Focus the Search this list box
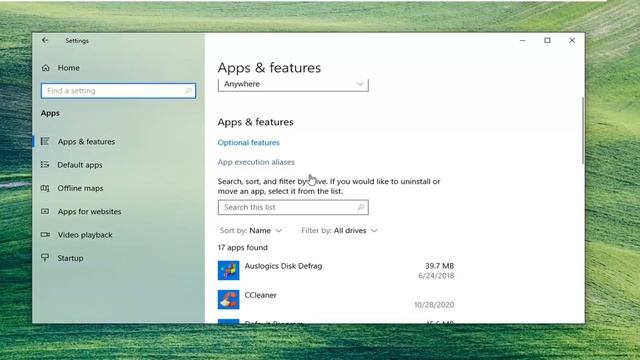The width and height of the screenshot is (640, 360). tap(293, 207)
